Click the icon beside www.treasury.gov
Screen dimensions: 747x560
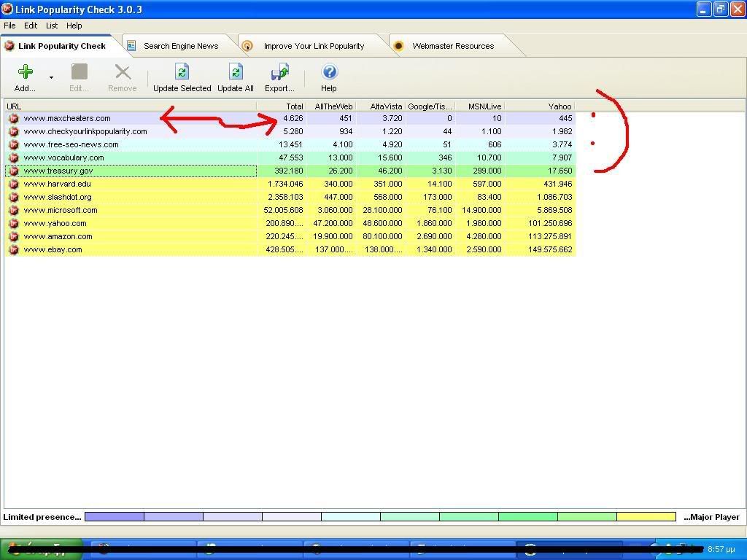(x=13, y=171)
